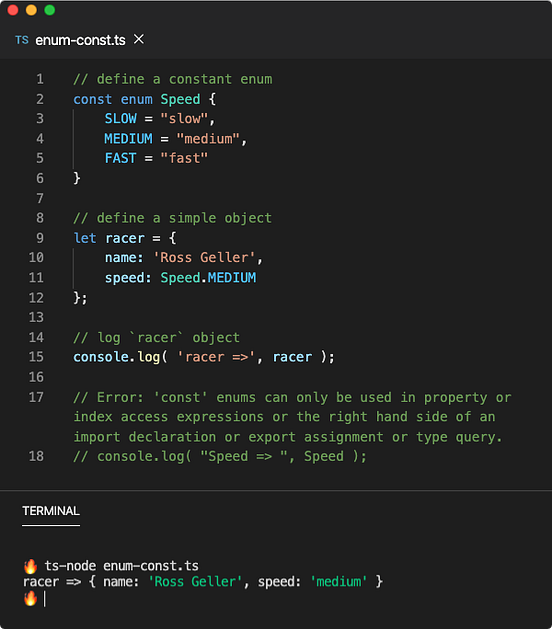Click the 'Ross Geller' string on line 10

pyautogui.click(x=204, y=258)
